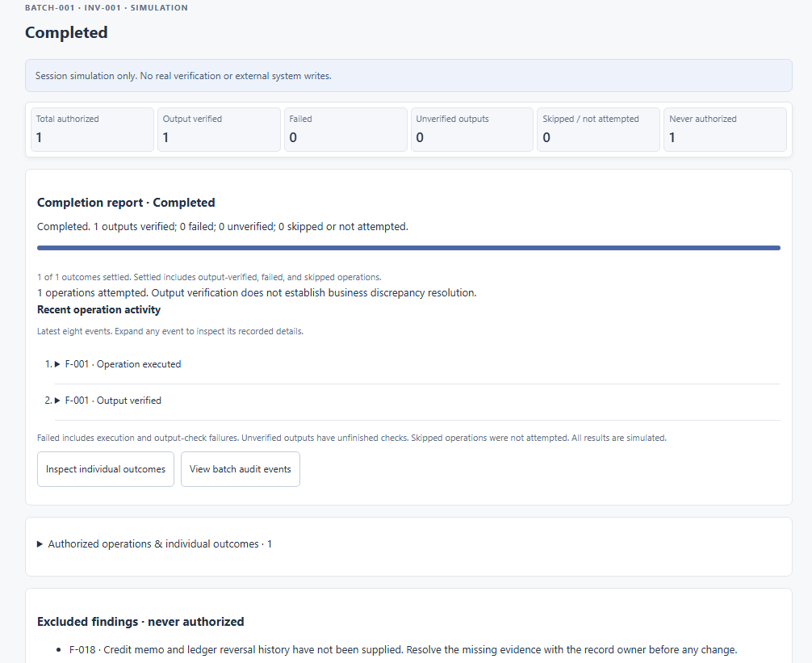Select the Output verified stat card
812x663 pixels.
click(219, 129)
